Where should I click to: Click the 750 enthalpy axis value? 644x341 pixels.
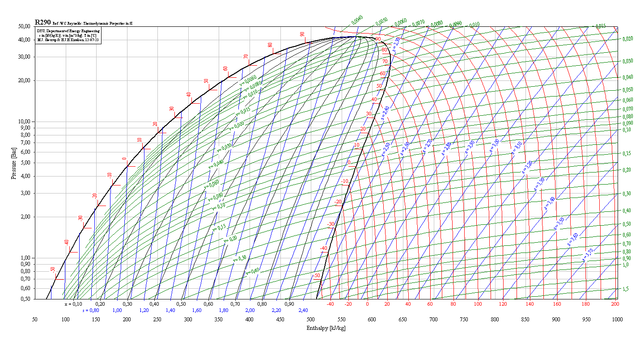[464, 320]
